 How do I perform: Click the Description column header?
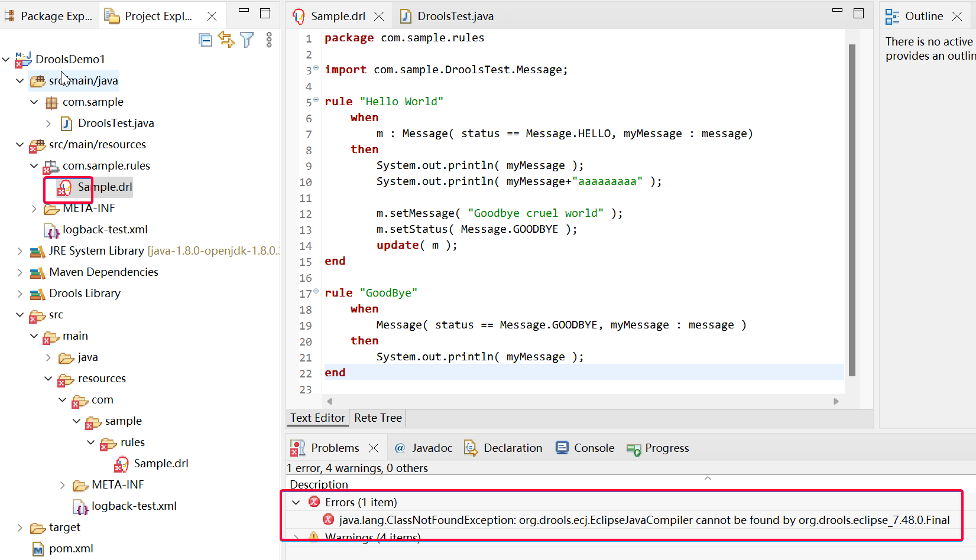(319, 484)
